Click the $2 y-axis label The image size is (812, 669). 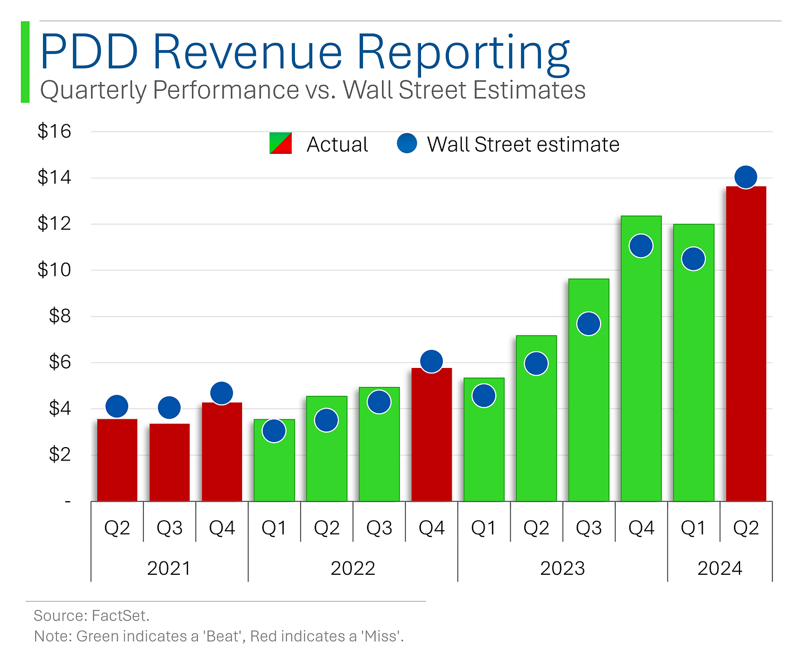[x=60, y=455]
